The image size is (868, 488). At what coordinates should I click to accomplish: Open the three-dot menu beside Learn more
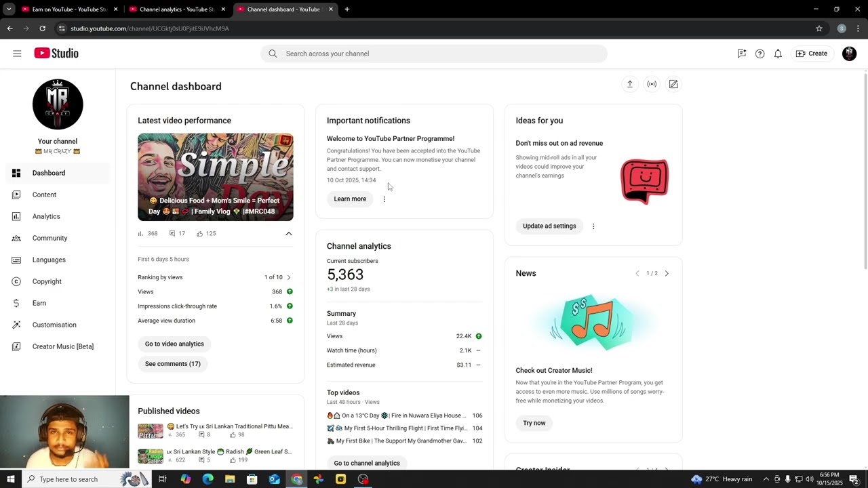click(384, 199)
